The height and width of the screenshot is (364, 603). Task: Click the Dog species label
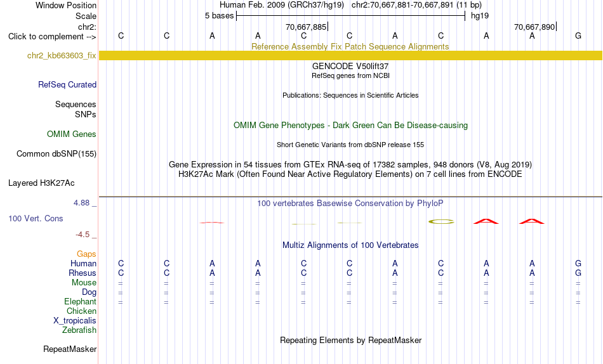click(89, 292)
